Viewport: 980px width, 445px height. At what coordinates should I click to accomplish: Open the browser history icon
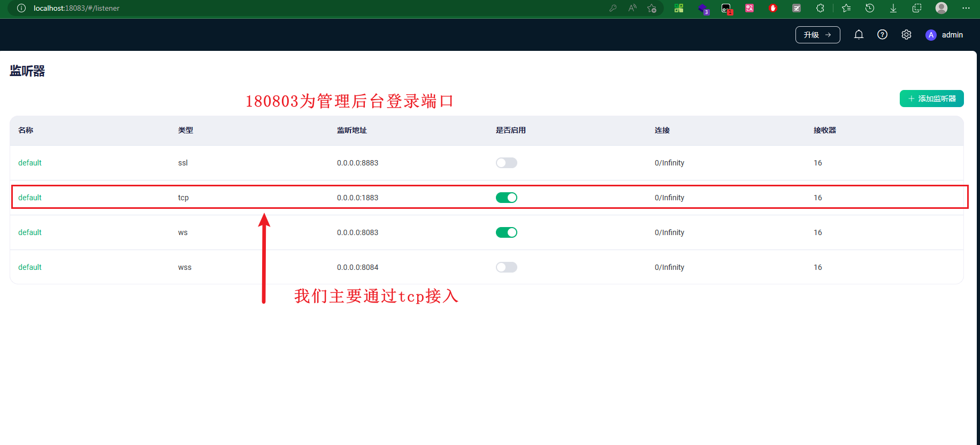[870, 8]
